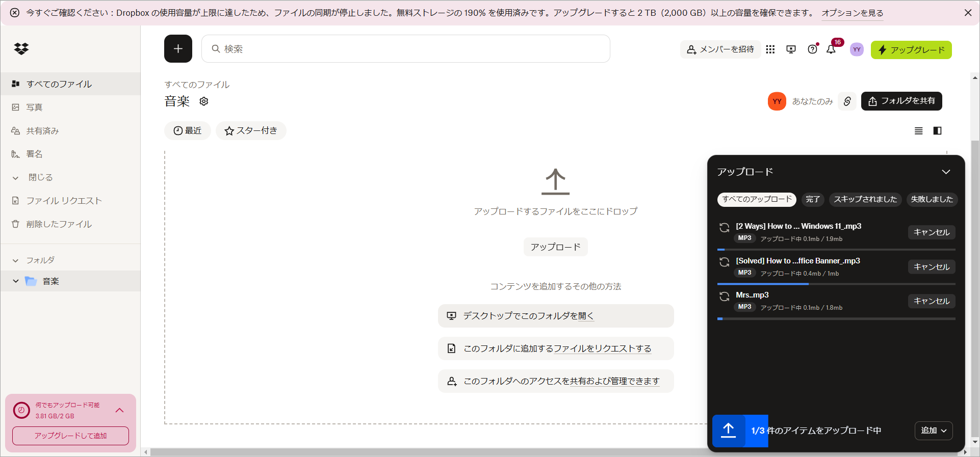Click the black plus create button
Screen dimensions: 980x457
pyautogui.click(x=178, y=49)
